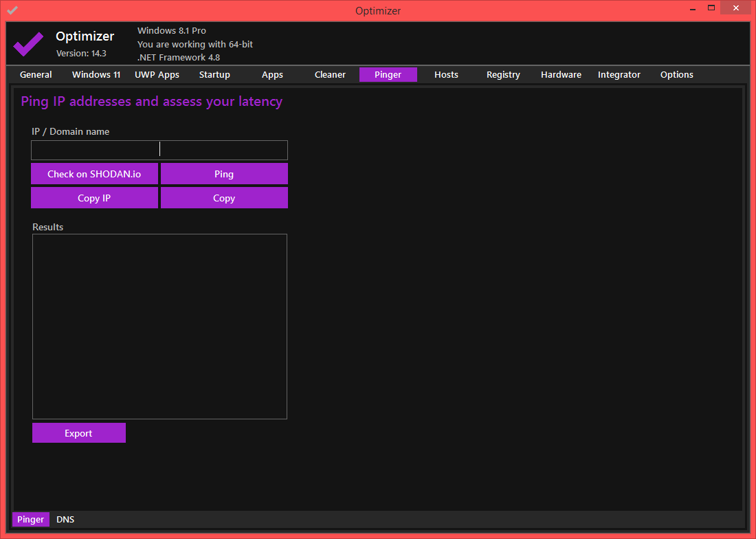This screenshot has height=539, width=756.
Task: Switch to the Hosts tab
Action: 446,74
